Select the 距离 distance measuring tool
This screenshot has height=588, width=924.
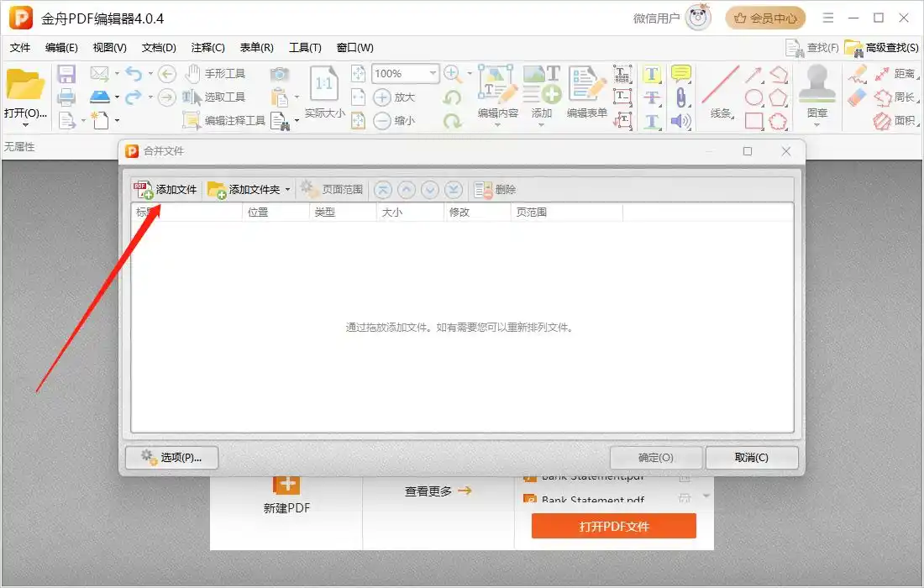pos(894,74)
